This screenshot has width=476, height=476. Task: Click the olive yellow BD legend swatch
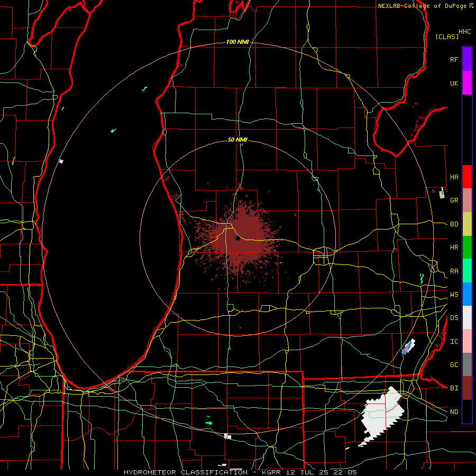coord(467,224)
